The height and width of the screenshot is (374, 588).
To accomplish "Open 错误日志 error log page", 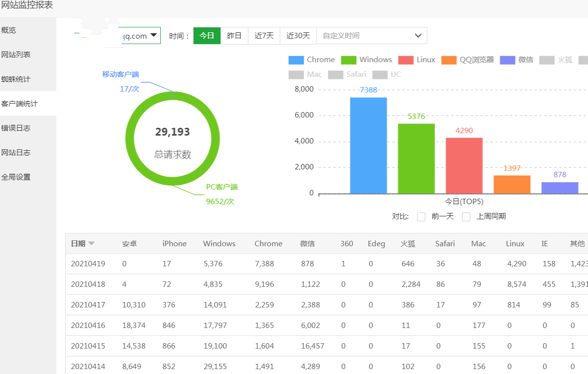I will (x=28, y=128).
